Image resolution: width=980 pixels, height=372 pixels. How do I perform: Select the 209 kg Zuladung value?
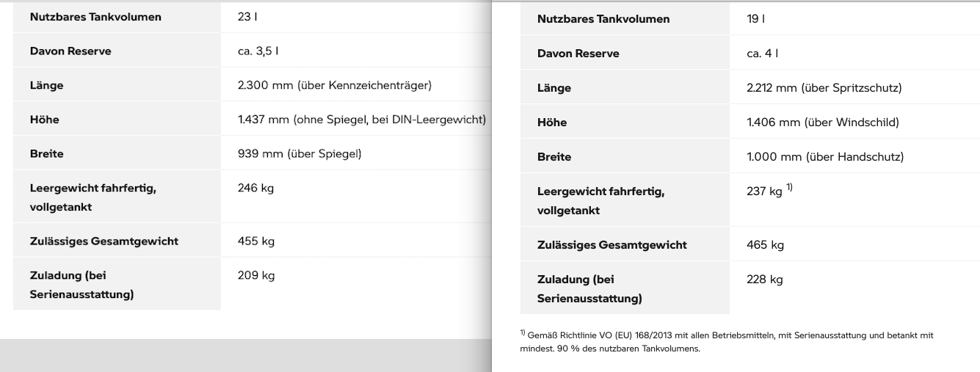click(x=255, y=276)
